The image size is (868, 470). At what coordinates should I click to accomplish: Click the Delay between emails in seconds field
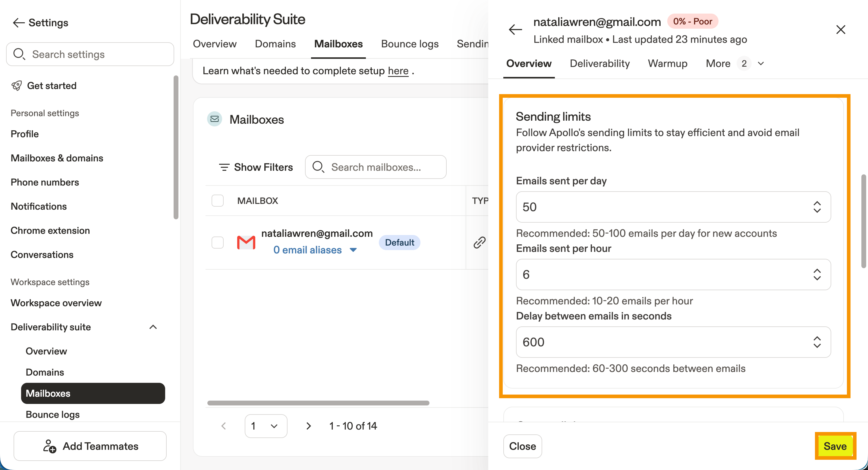[x=673, y=342]
